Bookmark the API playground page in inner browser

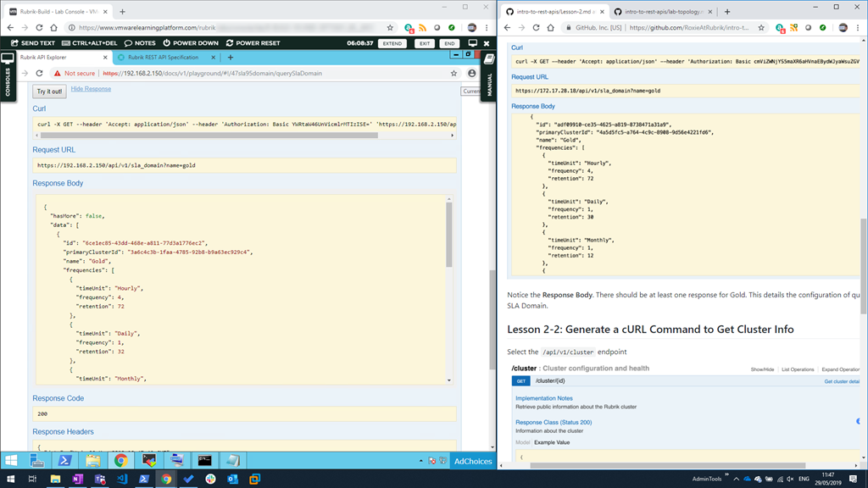click(x=454, y=73)
